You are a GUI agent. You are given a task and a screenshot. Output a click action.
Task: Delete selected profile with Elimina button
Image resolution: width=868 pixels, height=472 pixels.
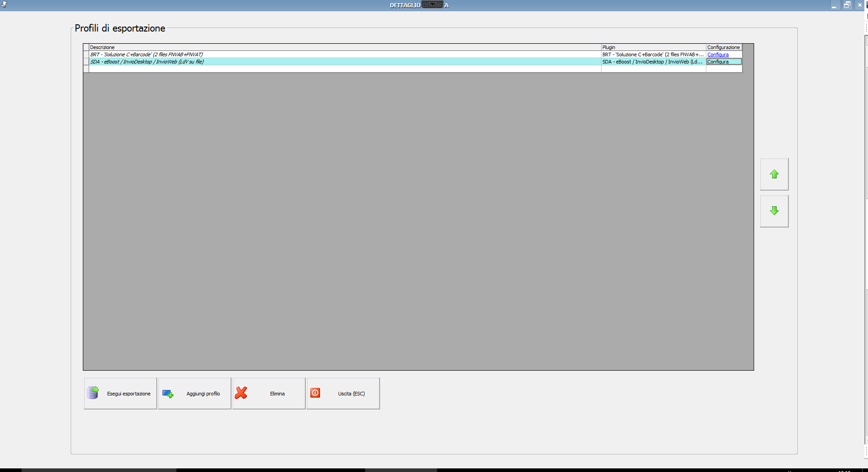[269, 394]
